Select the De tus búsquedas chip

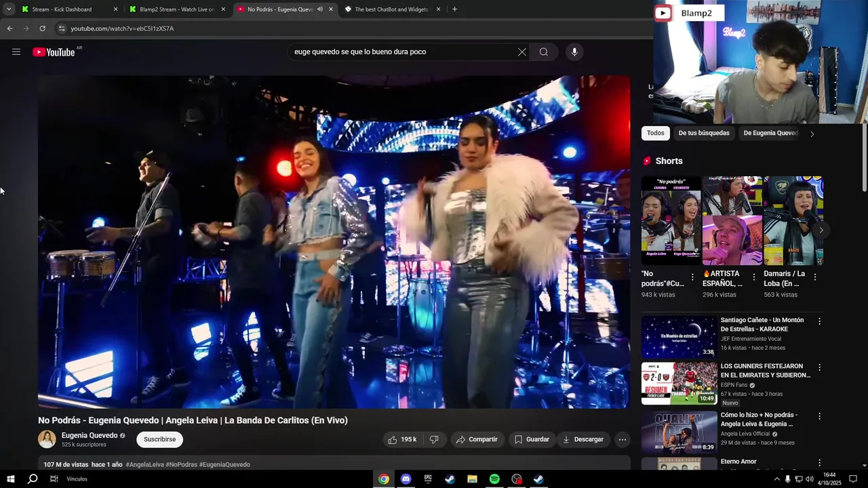704,134
